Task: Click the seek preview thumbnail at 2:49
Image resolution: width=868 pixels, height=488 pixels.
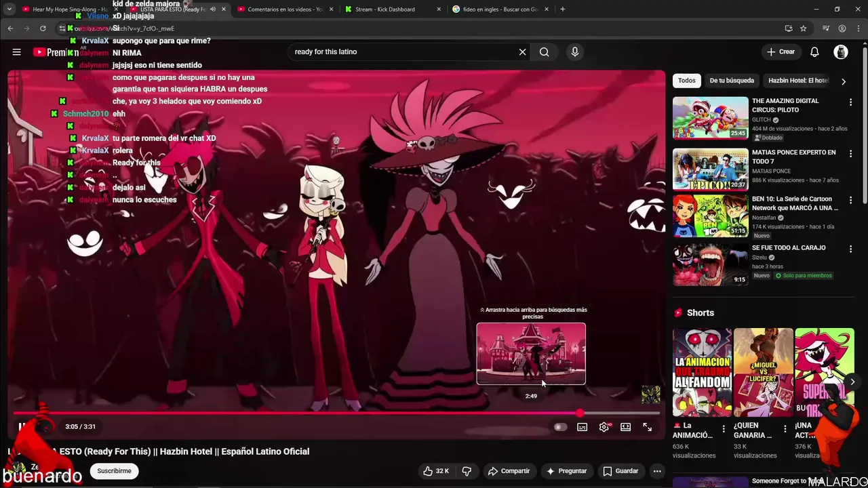Action: tap(531, 354)
